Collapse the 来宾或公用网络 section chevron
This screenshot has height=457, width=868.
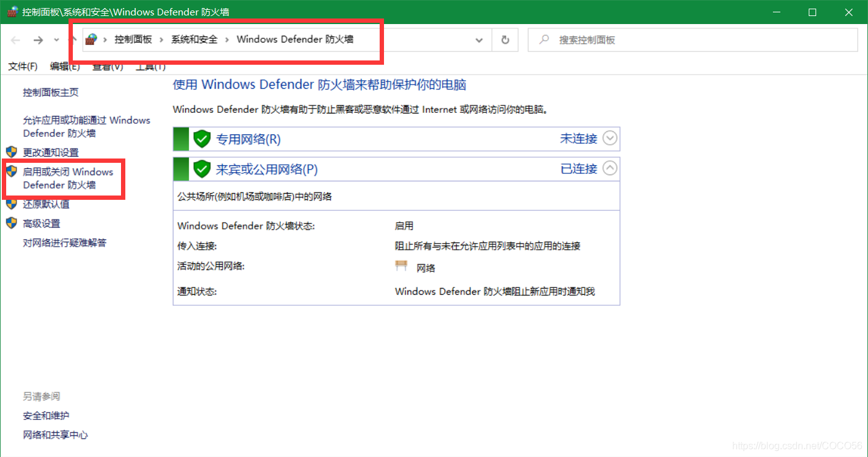tap(609, 168)
